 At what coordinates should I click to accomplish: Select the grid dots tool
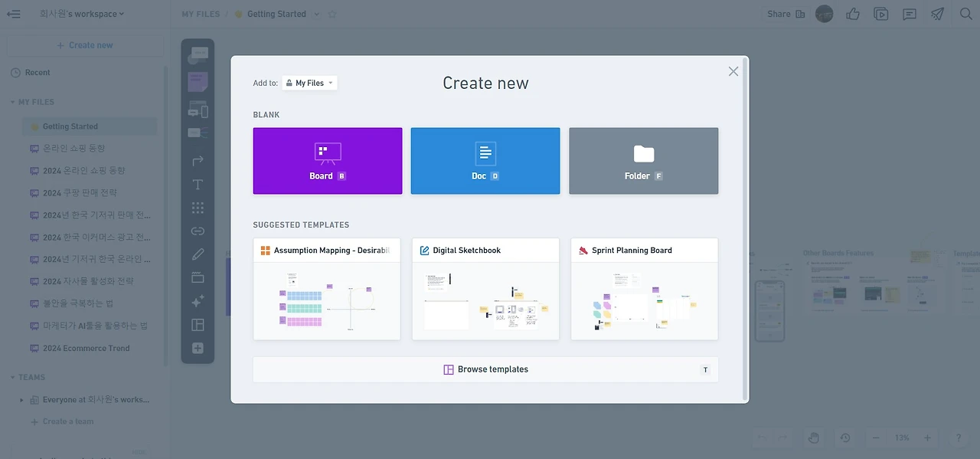198,208
